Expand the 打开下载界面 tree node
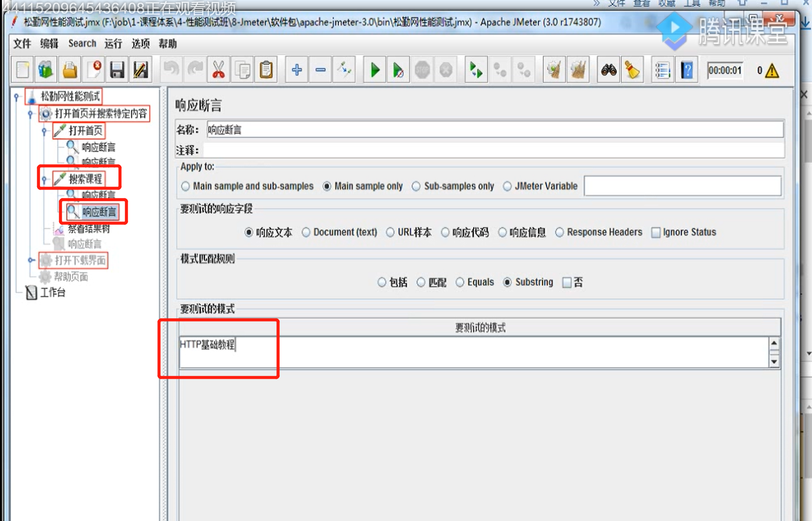 [x=31, y=260]
